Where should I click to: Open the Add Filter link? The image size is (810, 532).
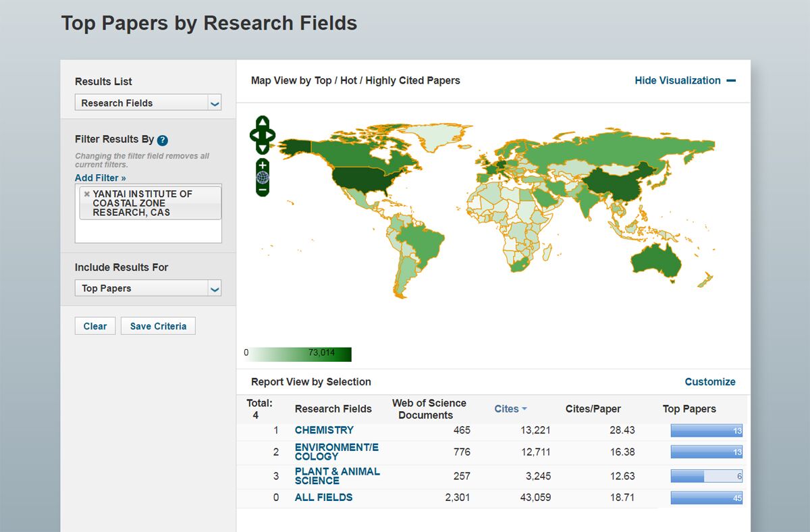pos(100,178)
